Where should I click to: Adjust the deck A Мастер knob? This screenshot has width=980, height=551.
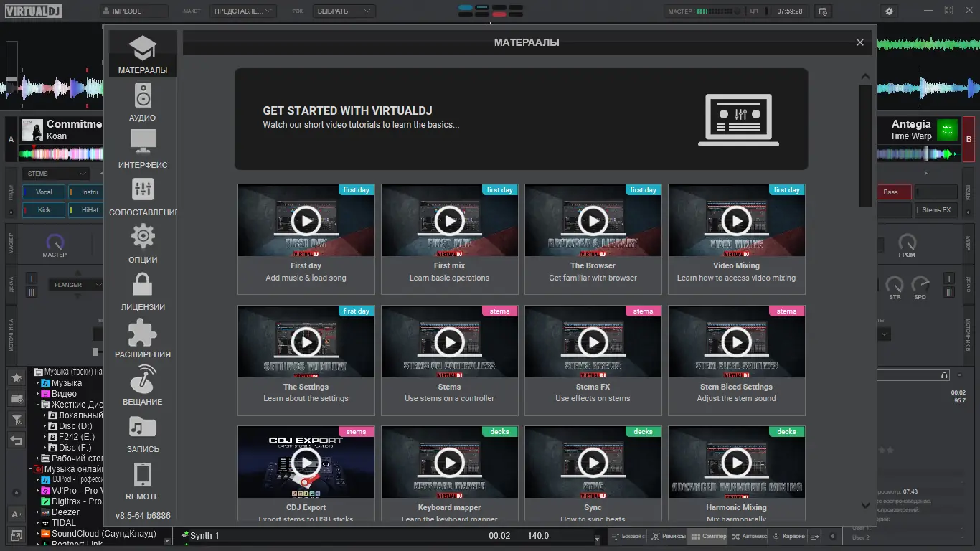click(x=55, y=242)
